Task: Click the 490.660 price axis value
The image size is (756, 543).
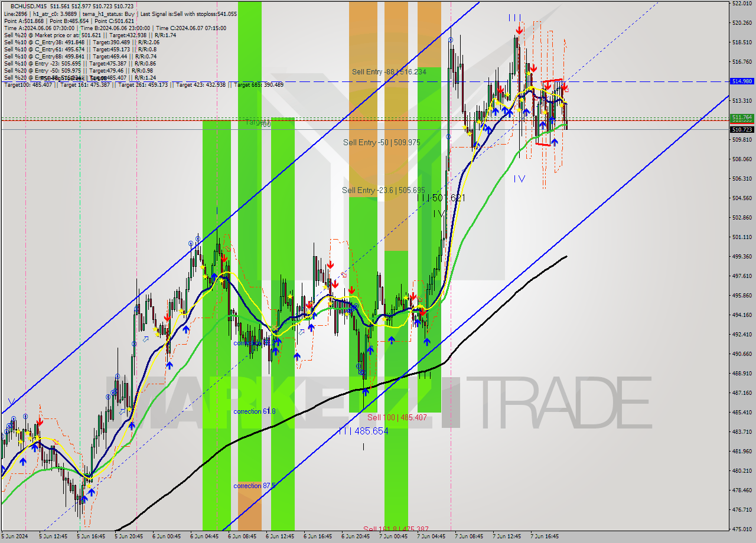Action: pos(742,354)
